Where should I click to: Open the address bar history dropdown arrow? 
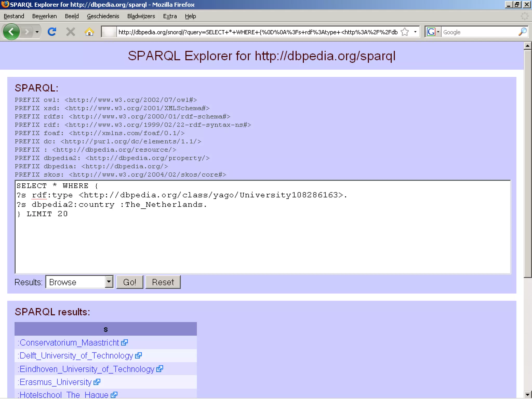(415, 32)
